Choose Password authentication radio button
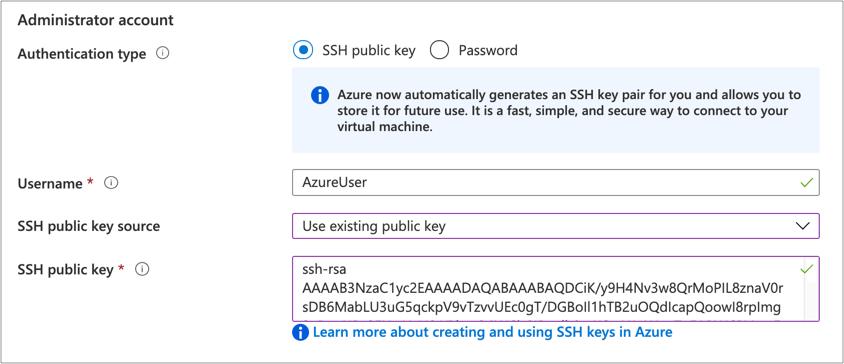This screenshot has height=364, width=844. 440,51
